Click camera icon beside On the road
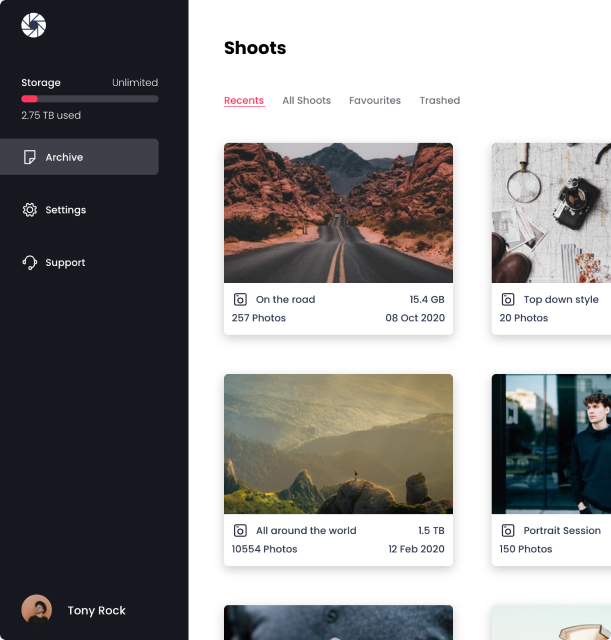 pos(240,299)
